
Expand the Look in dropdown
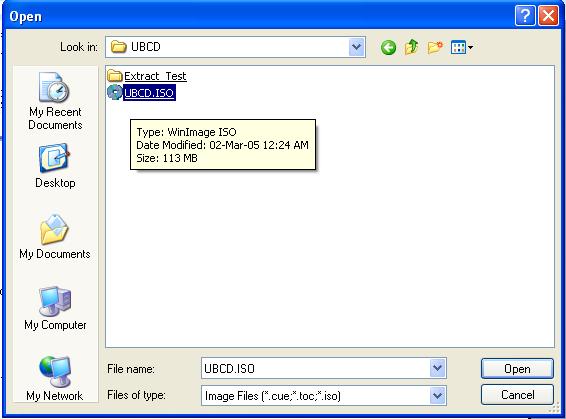point(357,47)
